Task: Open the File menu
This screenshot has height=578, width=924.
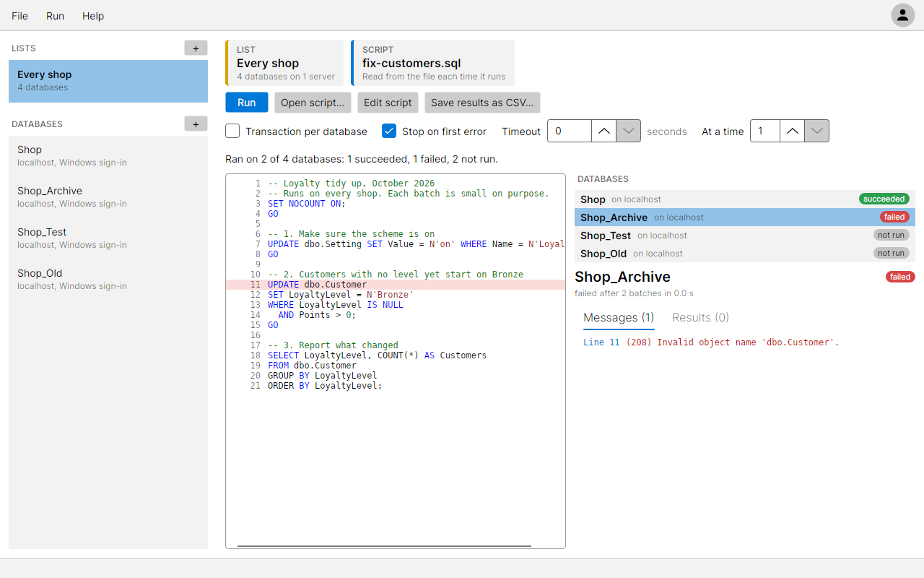Action: point(19,16)
